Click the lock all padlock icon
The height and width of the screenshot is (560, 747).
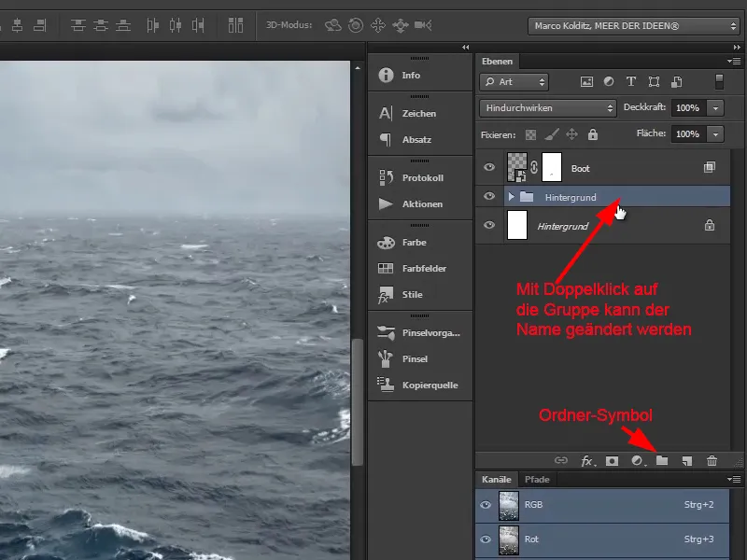coord(592,133)
